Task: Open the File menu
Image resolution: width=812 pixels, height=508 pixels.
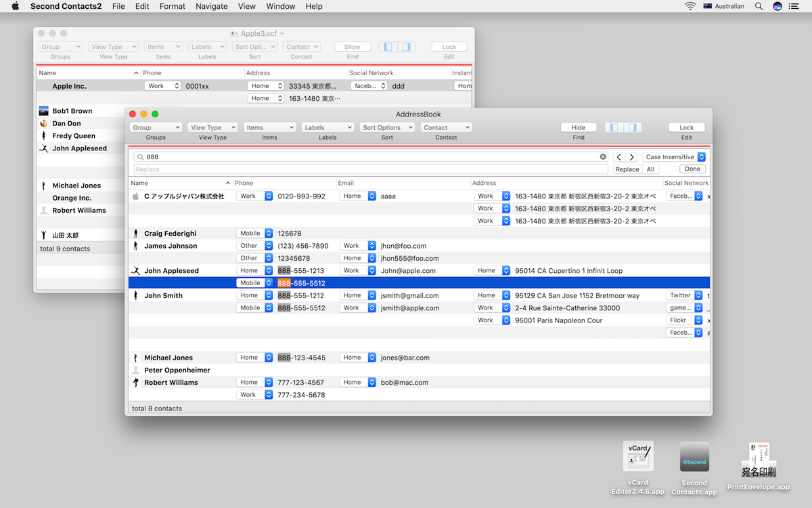Action: click(x=118, y=6)
